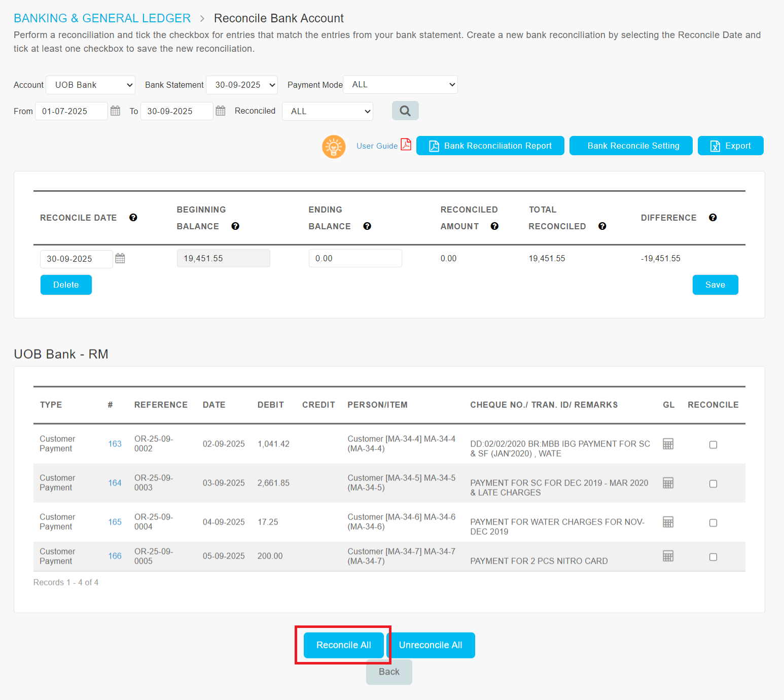Open the Payment Mode dropdown
This screenshot has height=700, width=784.
click(x=400, y=85)
